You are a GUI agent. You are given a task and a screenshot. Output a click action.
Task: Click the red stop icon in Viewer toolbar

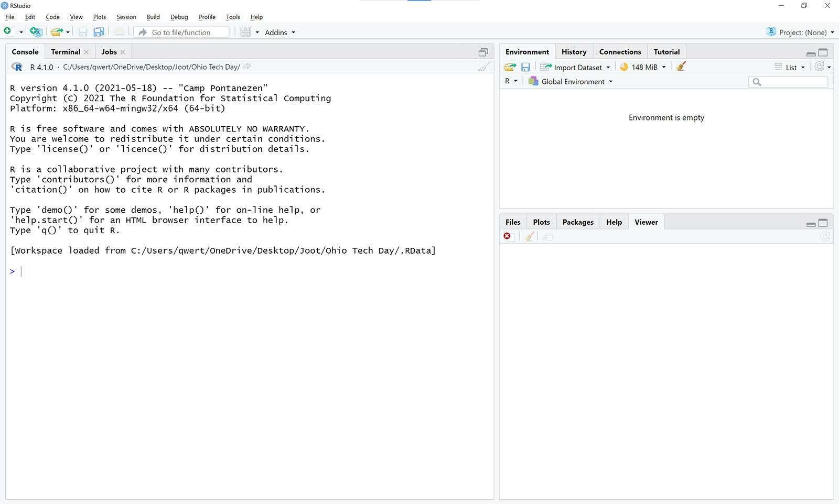click(x=507, y=236)
